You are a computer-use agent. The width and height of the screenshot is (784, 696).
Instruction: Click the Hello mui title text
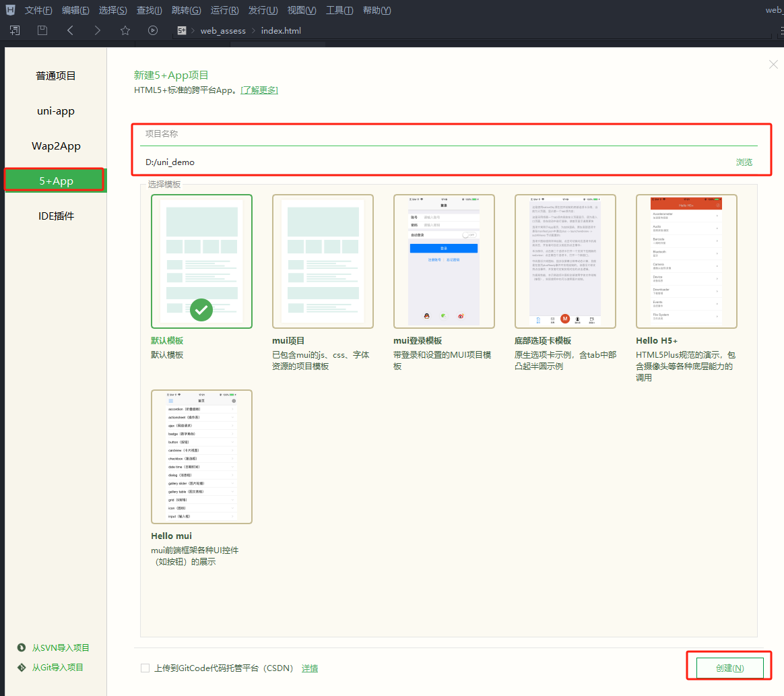click(172, 536)
